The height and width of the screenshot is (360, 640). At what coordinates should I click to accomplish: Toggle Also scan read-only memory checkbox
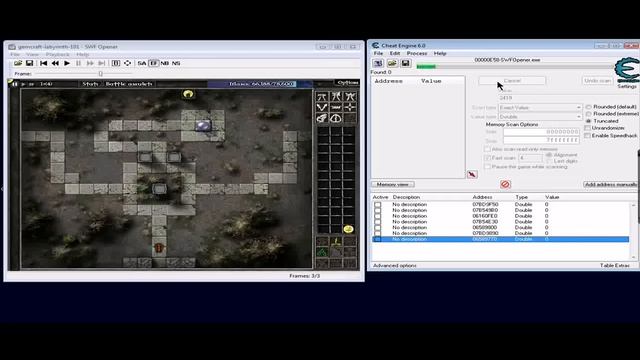click(487, 149)
